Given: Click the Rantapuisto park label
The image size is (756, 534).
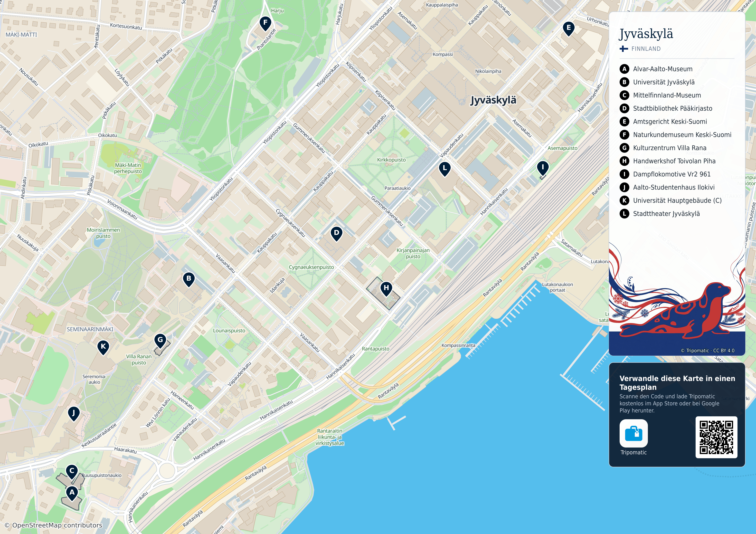Looking at the screenshot, I should (375, 349).
